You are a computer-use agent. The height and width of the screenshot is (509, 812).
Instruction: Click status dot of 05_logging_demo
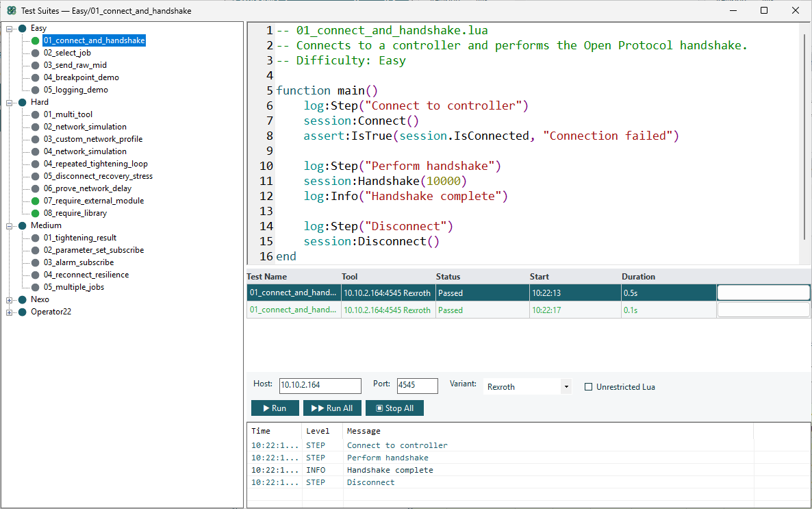point(35,90)
